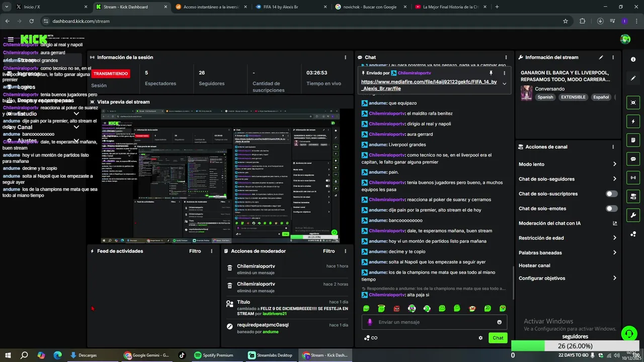Viewport: 644px width, 362px height.
Task: Open options menu of Información de la sesión
Action: (x=345, y=57)
